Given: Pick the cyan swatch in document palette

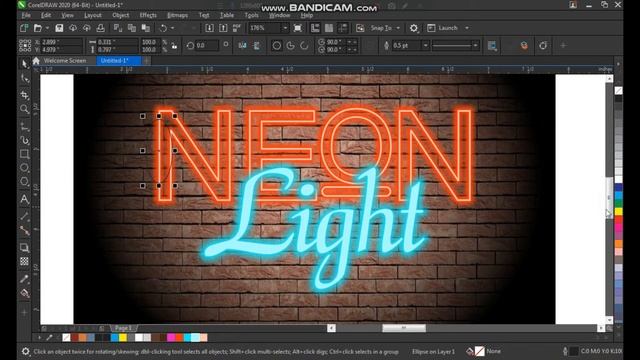Looking at the screenshot, I should click(187, 338).
